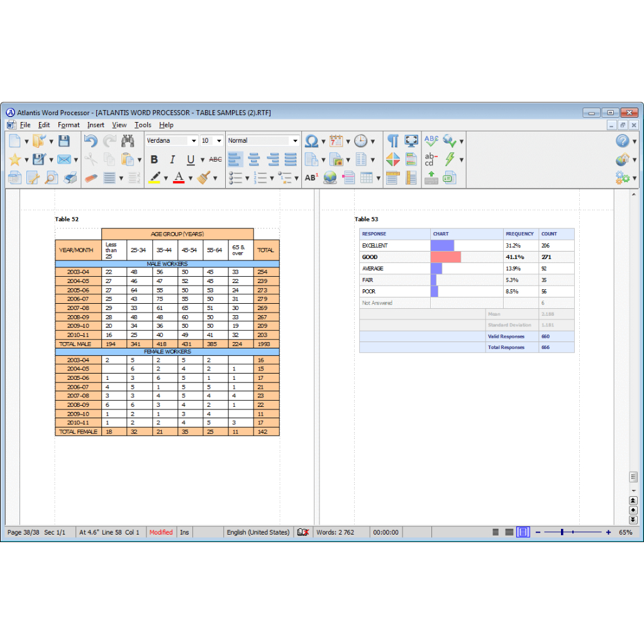The image size is (644, 644).
Task: Insert a footnote with the AB1 icon
Action: point(311,178)
